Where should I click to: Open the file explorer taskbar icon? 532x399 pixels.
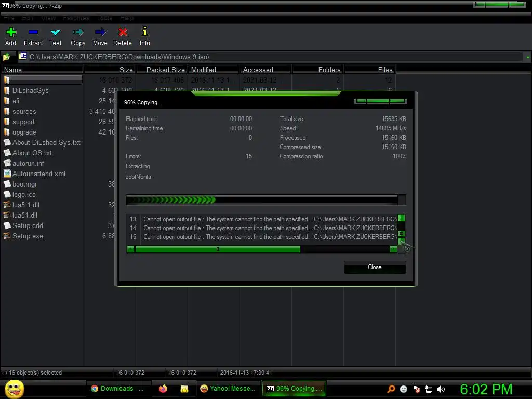(184, 389)
